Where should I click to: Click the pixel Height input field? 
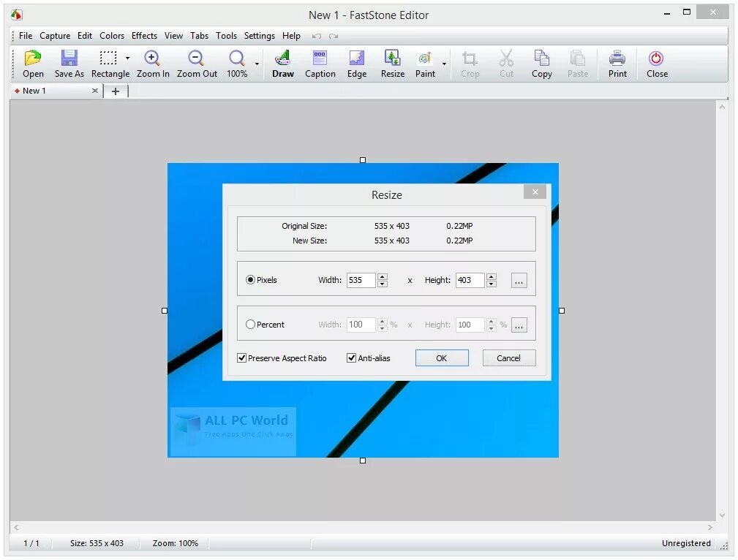coord(470,280)
